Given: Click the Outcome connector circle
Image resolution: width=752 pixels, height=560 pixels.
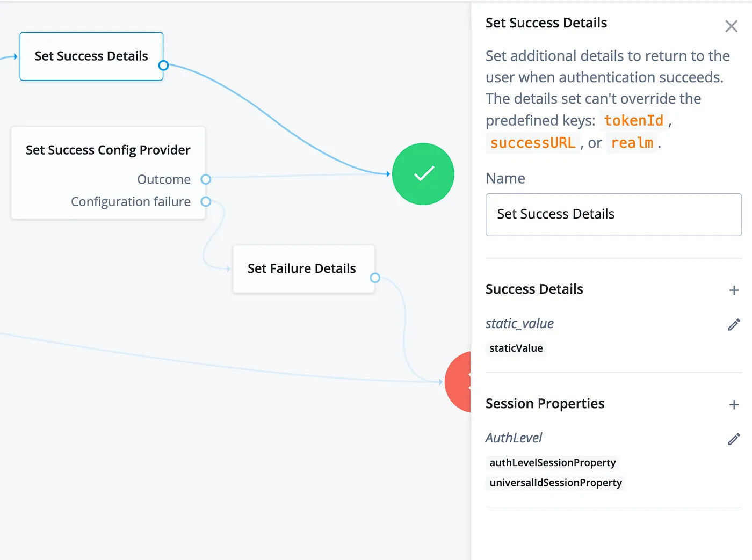Looking at the screenshot, I should [x=206, y=179].
